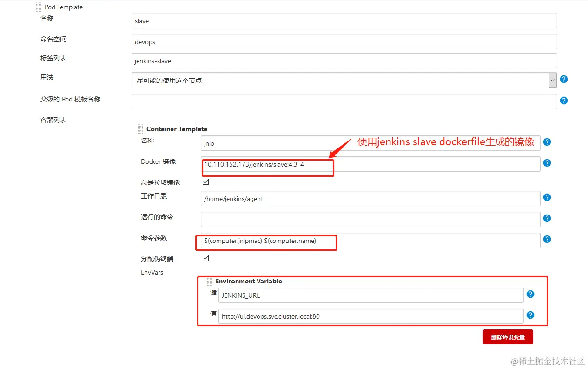Click the Pod Template heading text
This screenshot has width=588, height=369.
pyautogui.click(x=64, y=7)
